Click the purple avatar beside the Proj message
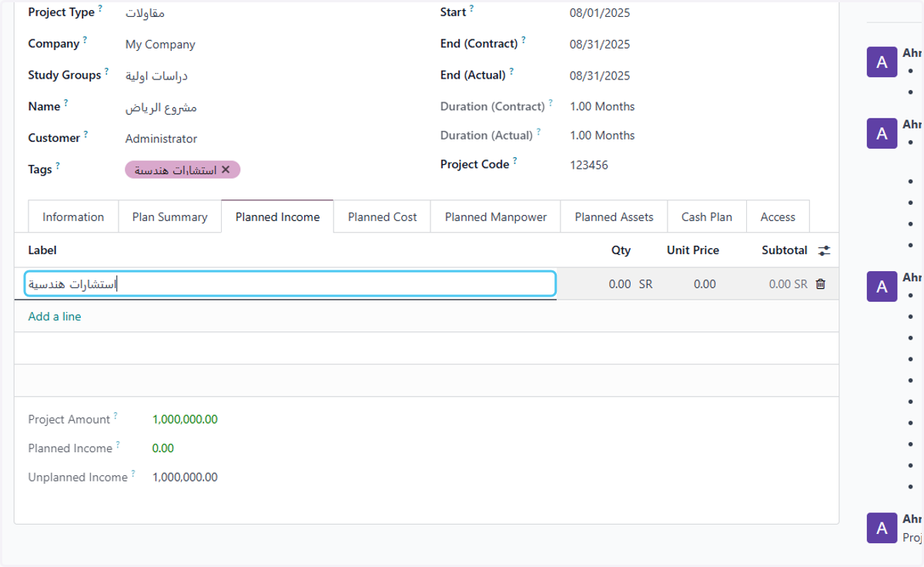Screen dimensions: 924x567 [882, 528]
